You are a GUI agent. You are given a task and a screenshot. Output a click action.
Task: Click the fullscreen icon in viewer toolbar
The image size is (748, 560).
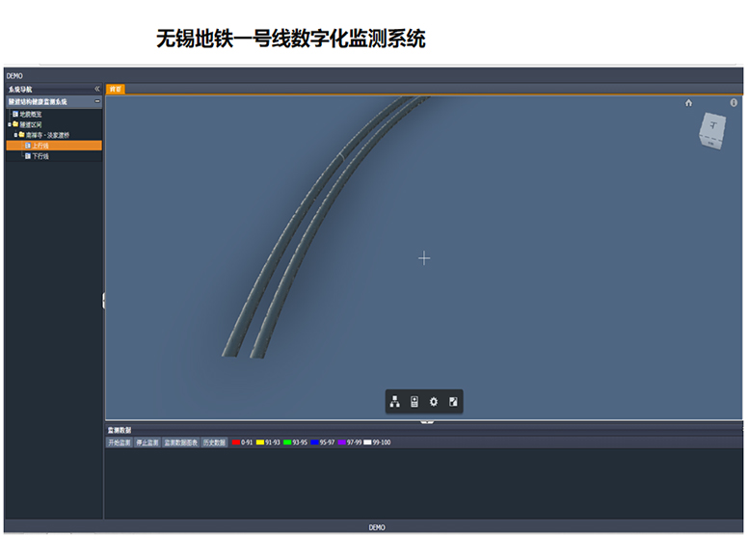coord(453,402)
